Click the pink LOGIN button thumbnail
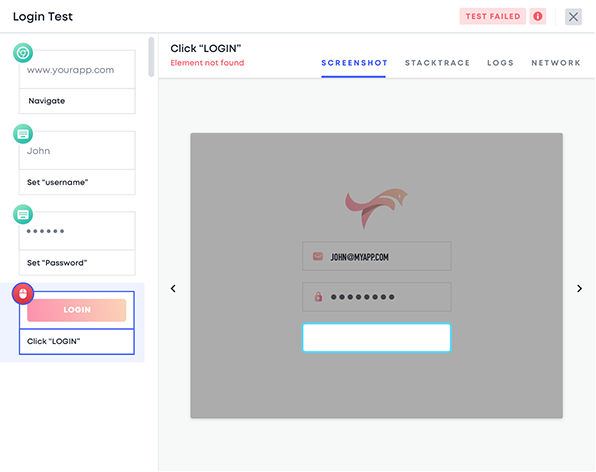The image size is (596, 472). point(77,310)
